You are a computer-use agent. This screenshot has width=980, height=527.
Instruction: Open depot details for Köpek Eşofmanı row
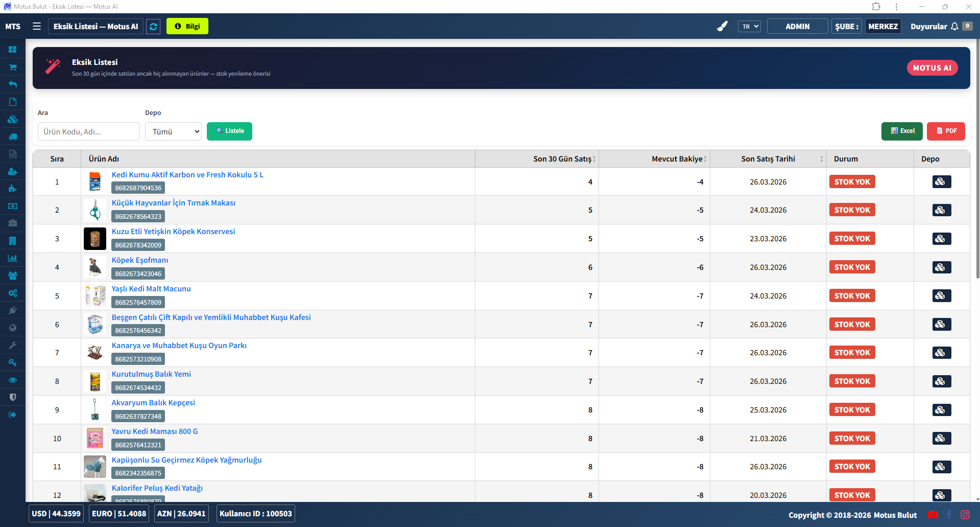tap(941, 267)
